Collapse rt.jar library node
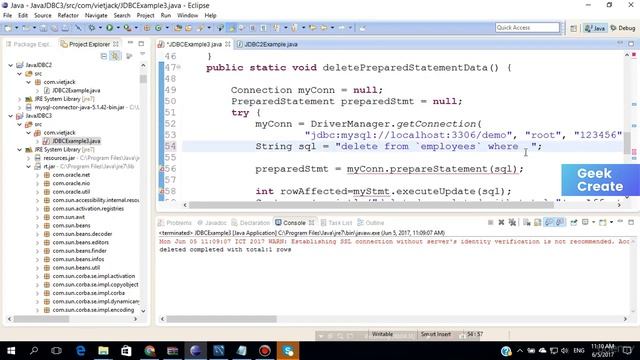The height and width of the screenshot is (360, 640). pos(29,167)
